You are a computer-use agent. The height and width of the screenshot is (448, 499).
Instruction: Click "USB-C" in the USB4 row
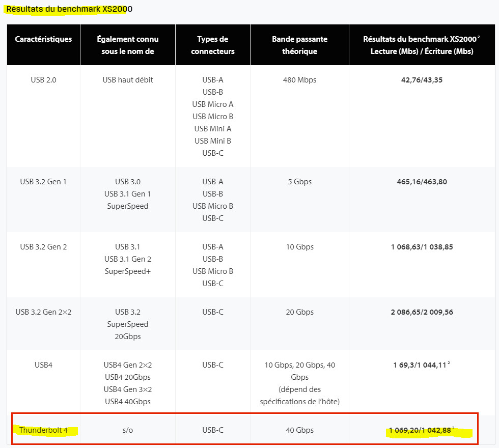click(x=213, y=365)
